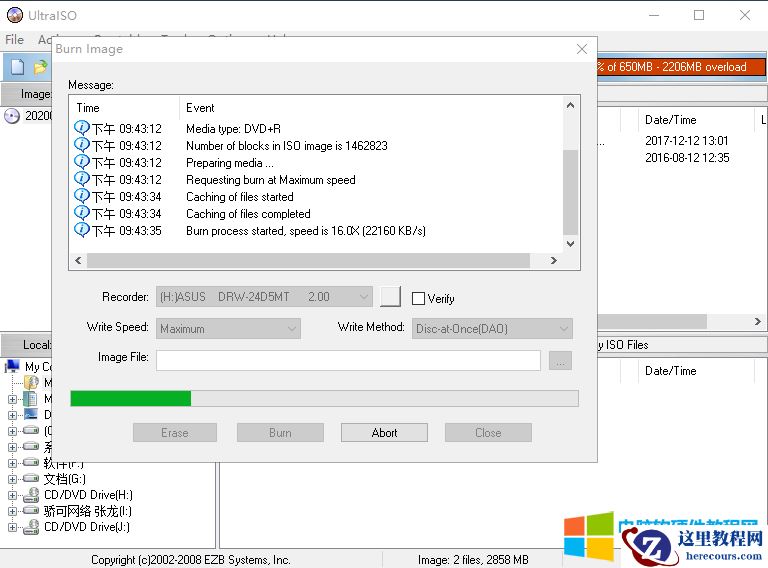Click the Open folder toolbar icon

point(40,67)
